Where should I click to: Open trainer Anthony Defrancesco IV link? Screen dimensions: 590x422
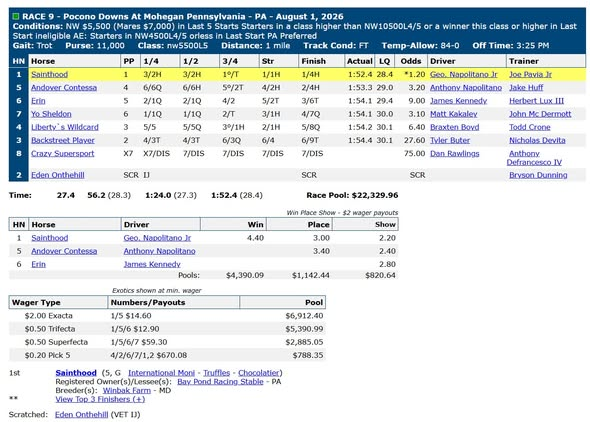(x=534, y=158)
